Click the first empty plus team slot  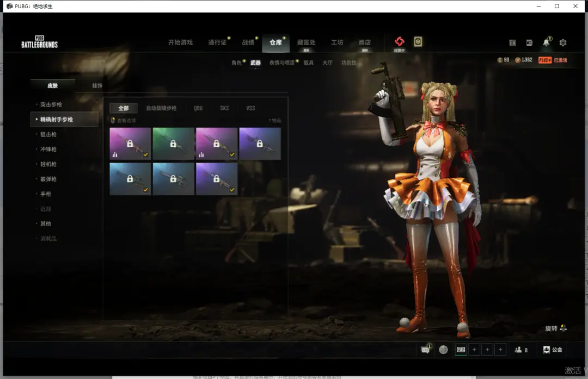[474, 350]
